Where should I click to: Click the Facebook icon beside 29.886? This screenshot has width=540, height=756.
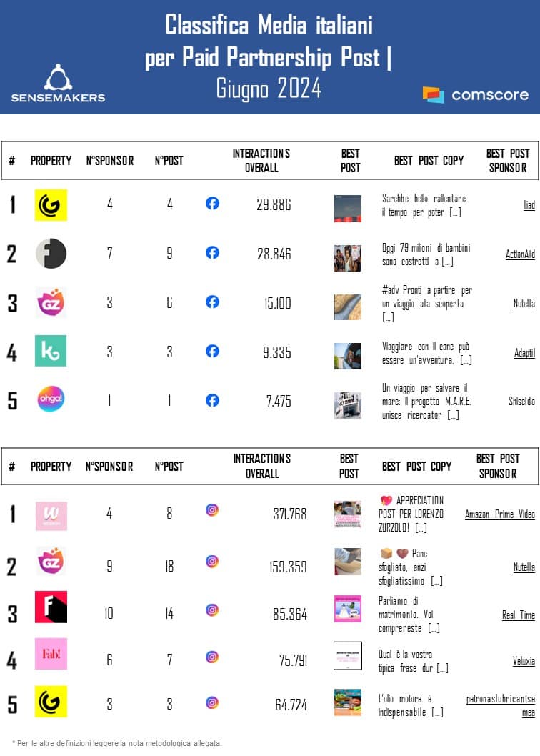212,204
